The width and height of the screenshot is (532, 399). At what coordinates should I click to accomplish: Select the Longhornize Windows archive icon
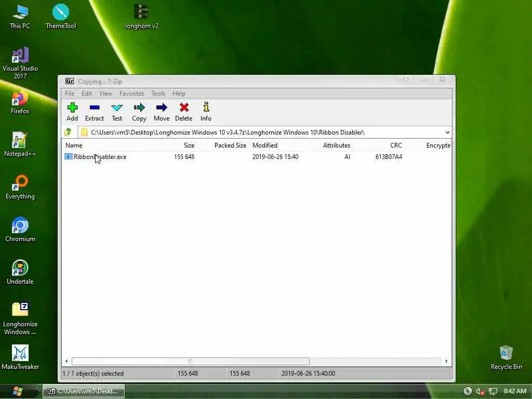pyautogui.click(x=20, y=319)
